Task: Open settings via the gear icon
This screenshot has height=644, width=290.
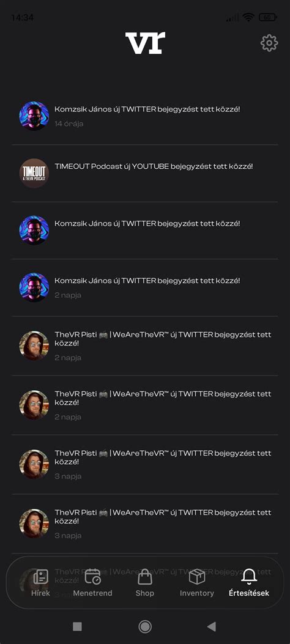Action: coord(269,43)
